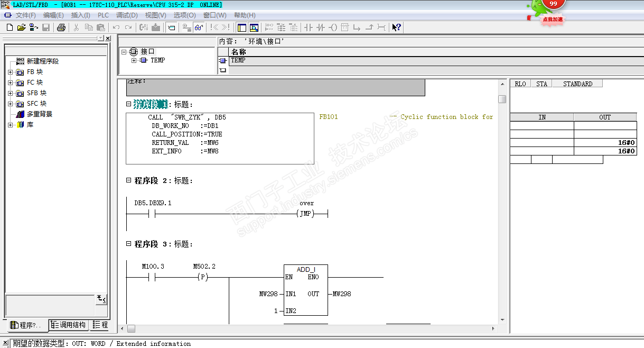Click the New document toolbar icon
The width and height of the screenshot is (644, 348).
10,28
